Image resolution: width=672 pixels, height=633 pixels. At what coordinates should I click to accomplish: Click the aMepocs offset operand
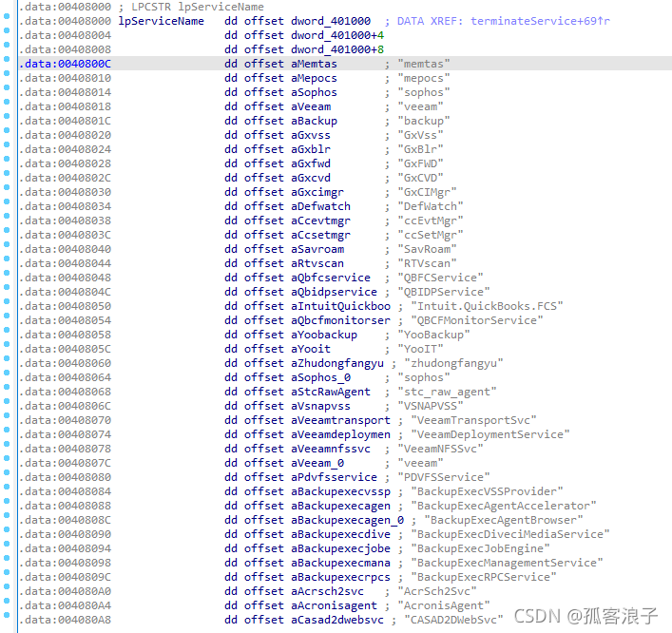(314, 78)
